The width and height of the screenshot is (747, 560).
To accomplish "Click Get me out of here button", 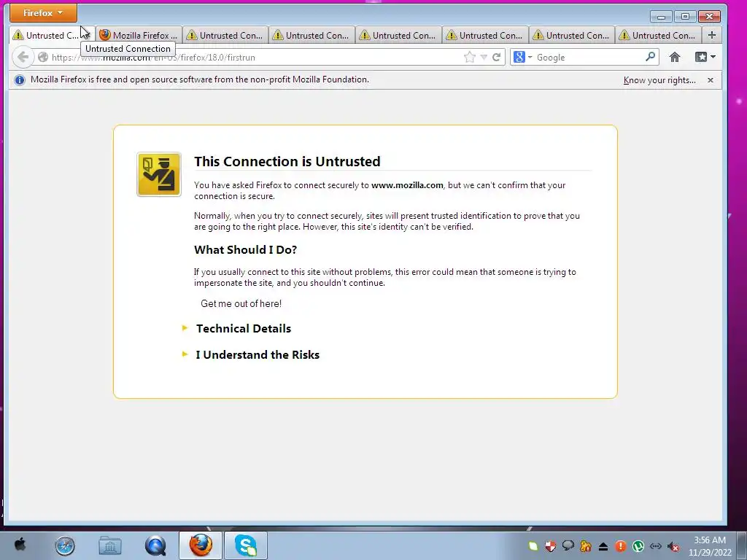I will point(241,303).
